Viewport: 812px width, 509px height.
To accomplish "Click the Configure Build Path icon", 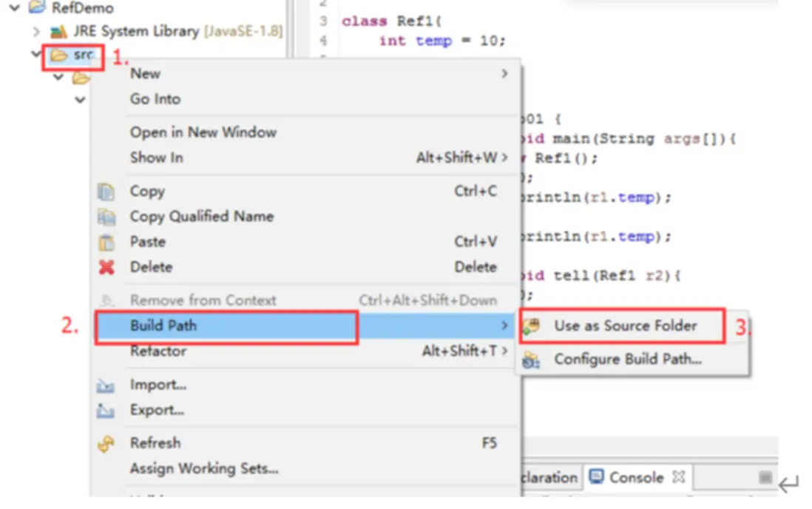I will [531, 360].
